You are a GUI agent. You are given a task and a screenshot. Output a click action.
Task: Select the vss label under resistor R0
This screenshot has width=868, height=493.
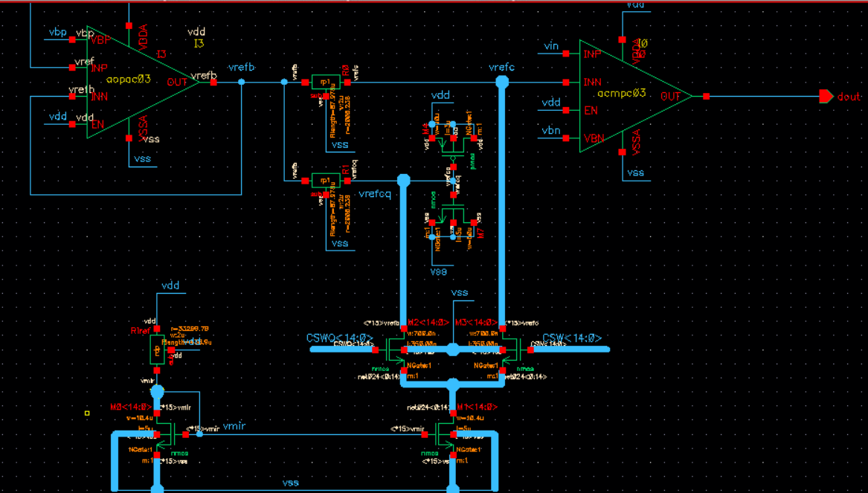[340, 145]
